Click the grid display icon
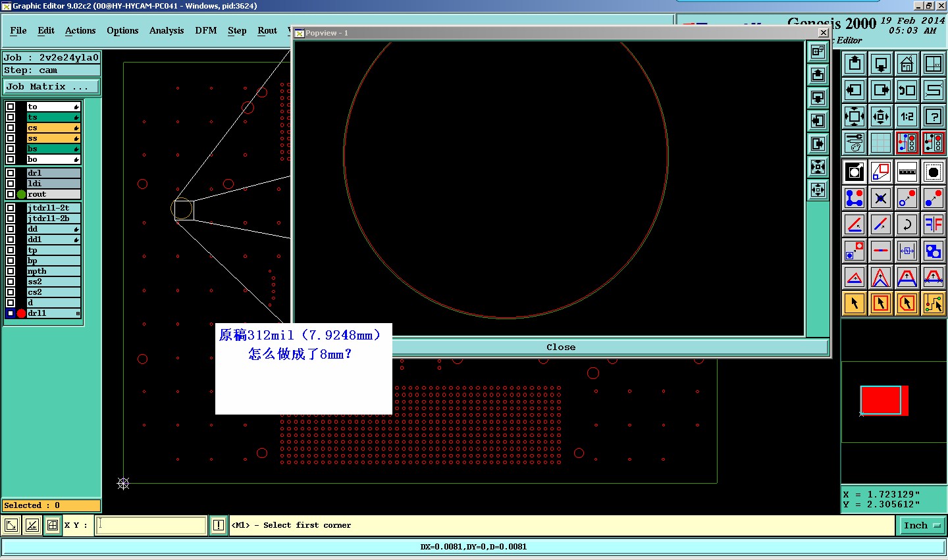 coord(880,142)
